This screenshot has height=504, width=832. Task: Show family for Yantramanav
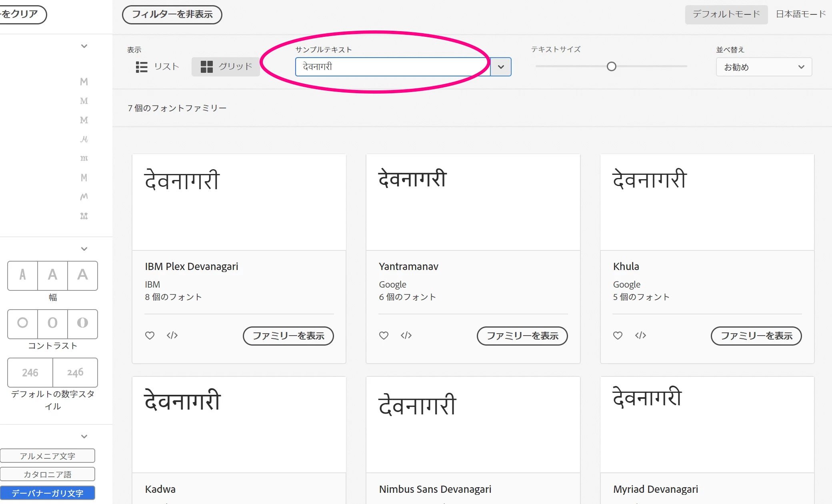click(x=522, y=336)
